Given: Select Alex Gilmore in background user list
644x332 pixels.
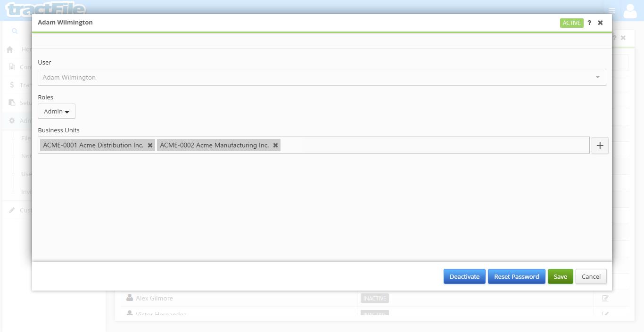Looking at the screenshot, I should (154, 298).
